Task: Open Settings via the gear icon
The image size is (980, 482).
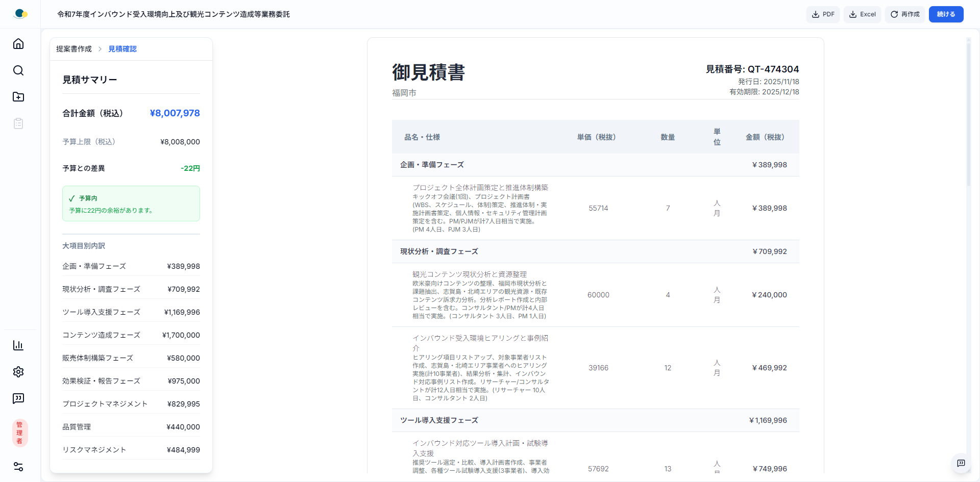Action: click(x=18, y=372)
